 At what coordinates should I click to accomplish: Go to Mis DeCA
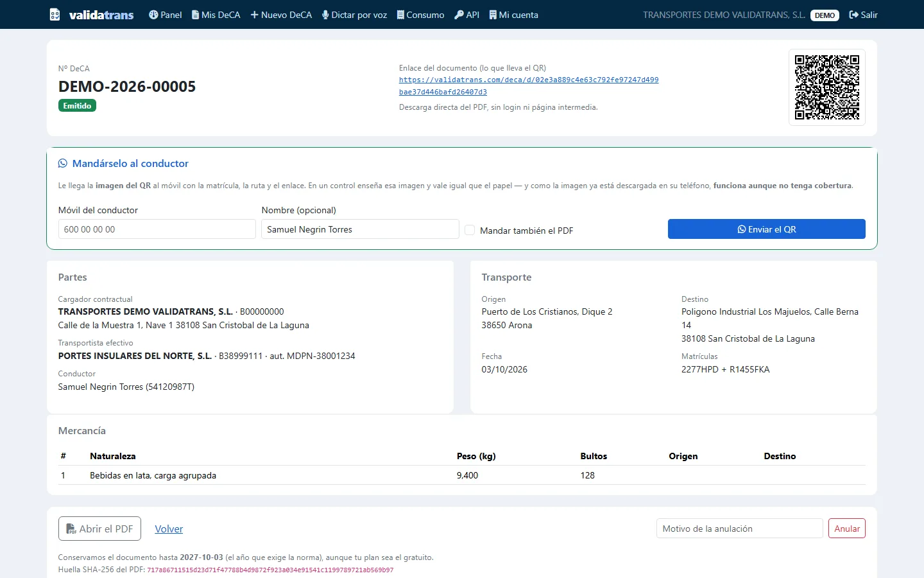click(216, 15)
